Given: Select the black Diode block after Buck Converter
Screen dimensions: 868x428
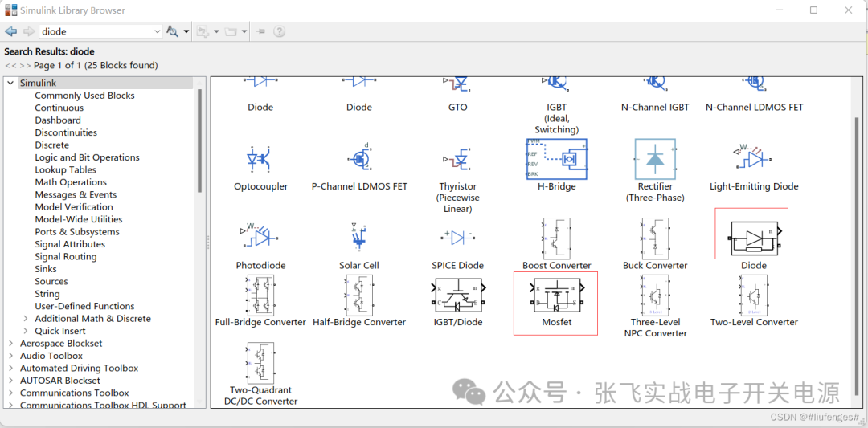Looking at the screenshot, I should [754, 239].
